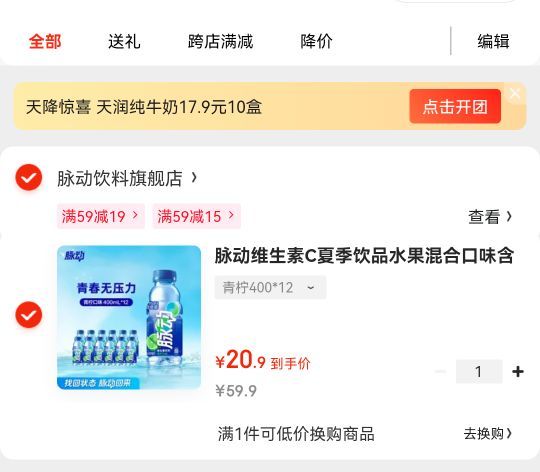Open the 查看 coupons link
This screenshot has height=472, width=540.
tap(490, 217)
